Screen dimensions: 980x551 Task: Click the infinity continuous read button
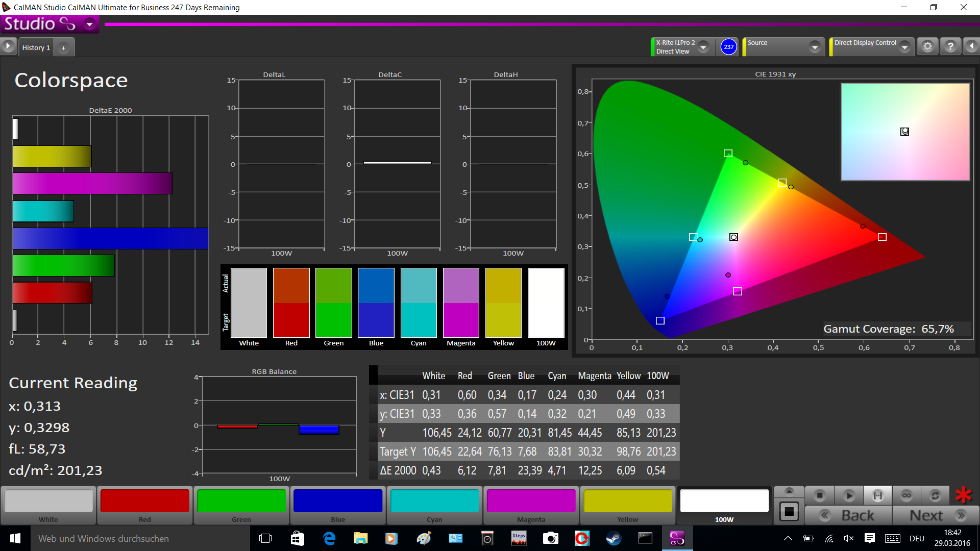point(906,495)
